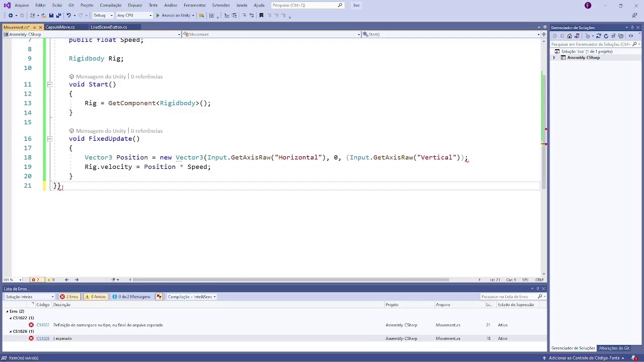Toggle the 0 de 2 Mensagens filter
Screen dimensions: 644x362
(x=131, y=297)
